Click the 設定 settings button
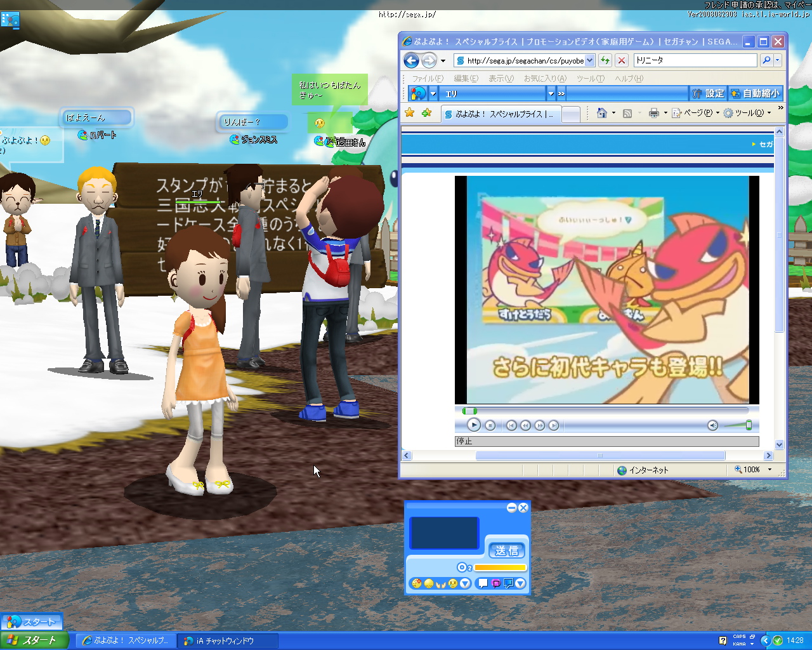Screen dimensions: 812x650 (x=708, y=93)
